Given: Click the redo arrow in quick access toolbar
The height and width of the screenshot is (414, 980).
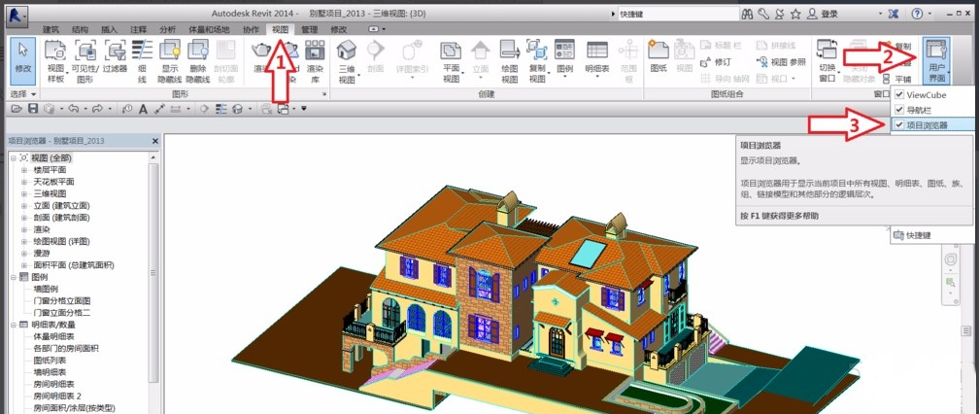Looking at the screenshot, I should [x=97, y=109].
